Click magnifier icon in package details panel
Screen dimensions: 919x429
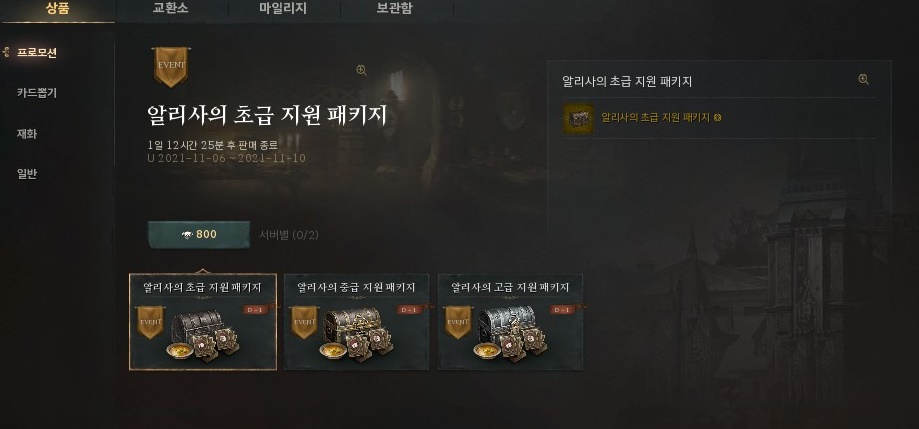[x=863, y=80]
